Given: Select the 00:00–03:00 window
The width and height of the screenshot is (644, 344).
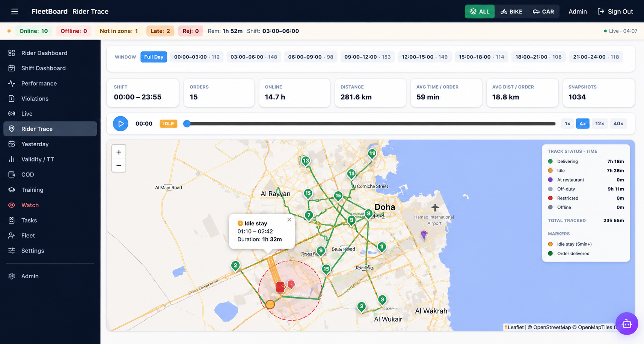Looking at the screenshot, I should pyautogui.click(x=197, y=57).
